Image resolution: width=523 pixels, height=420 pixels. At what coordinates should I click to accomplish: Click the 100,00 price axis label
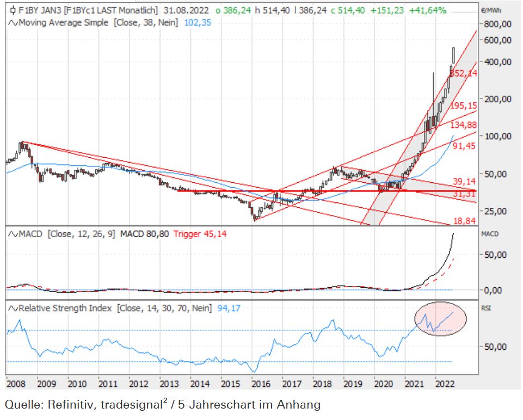497,137
